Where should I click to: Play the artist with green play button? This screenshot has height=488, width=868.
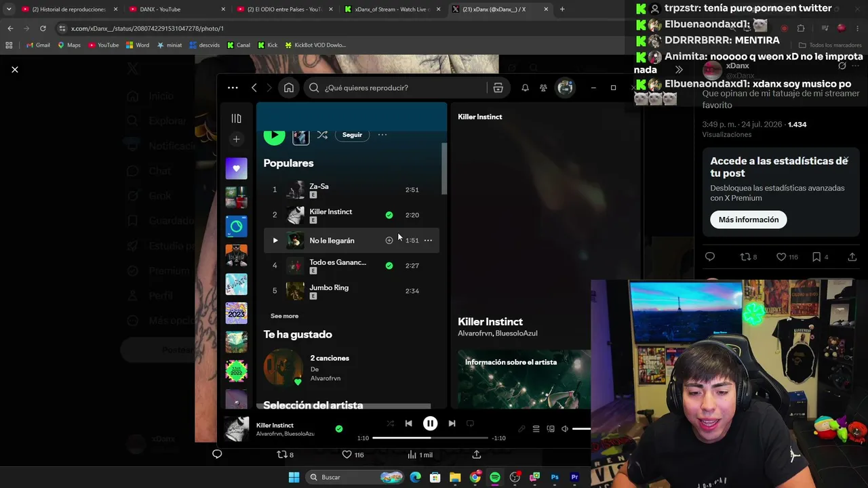coord(274,134)
